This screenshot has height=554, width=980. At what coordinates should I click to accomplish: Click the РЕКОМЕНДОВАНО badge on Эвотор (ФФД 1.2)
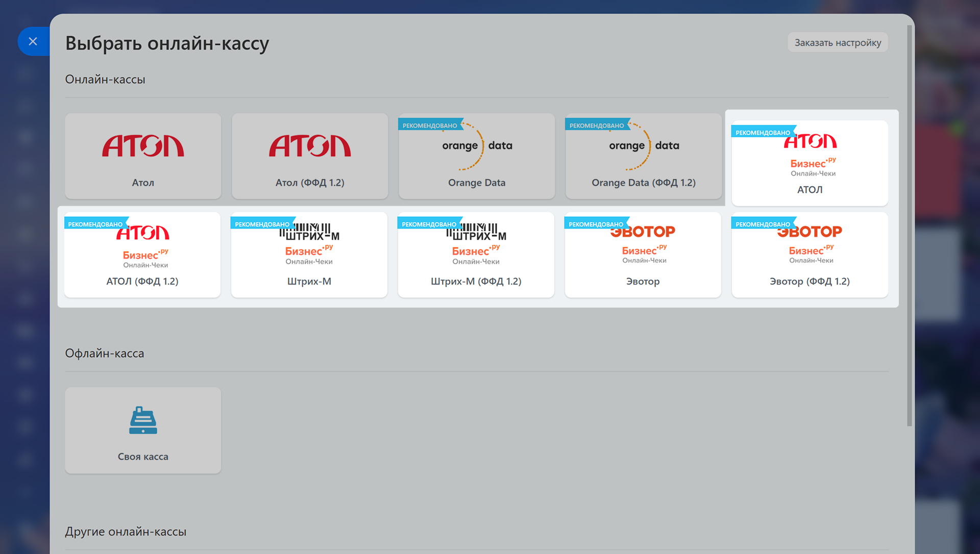[763, 224]
